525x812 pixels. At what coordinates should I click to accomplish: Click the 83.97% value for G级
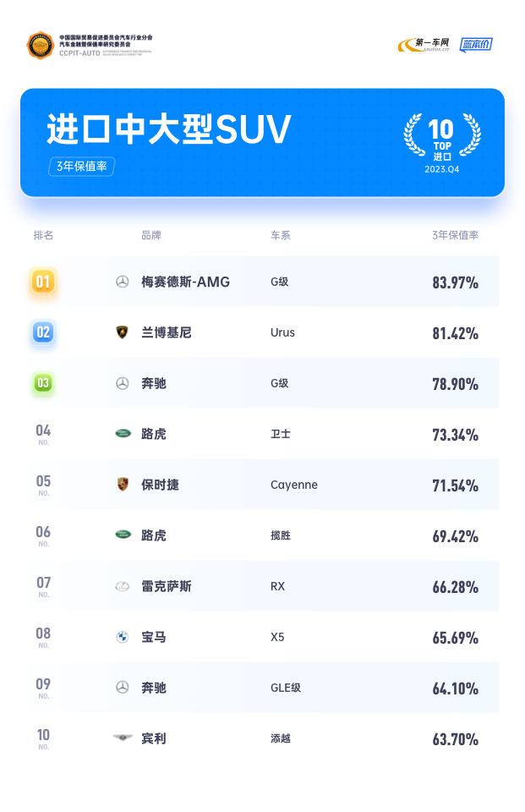(455, 283)
